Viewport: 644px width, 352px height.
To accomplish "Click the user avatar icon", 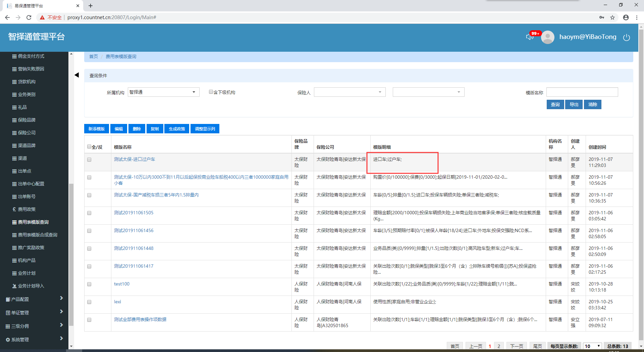I will click(548, 37).
